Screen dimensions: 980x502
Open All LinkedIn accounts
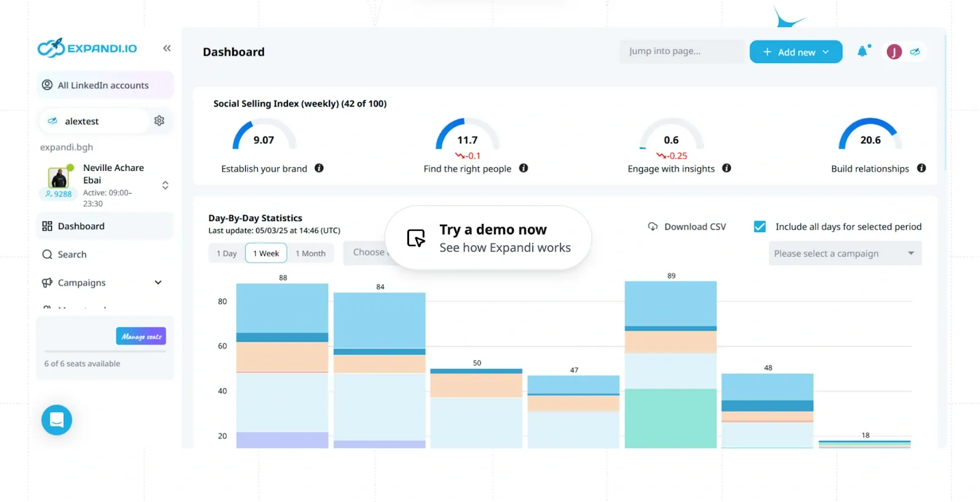tap(105, 85)
